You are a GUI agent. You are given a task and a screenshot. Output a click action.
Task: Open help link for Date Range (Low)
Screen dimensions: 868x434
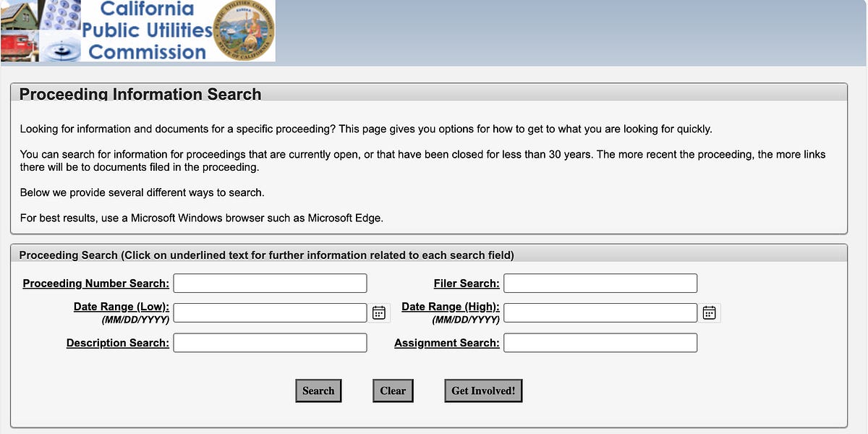122,307
